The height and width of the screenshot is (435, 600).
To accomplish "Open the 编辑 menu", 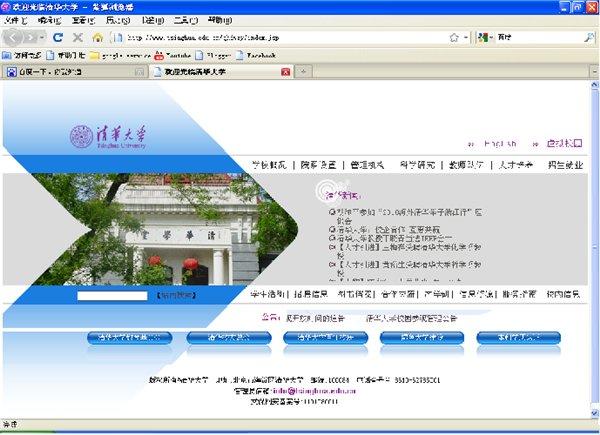I will click(x=49, y=20).
